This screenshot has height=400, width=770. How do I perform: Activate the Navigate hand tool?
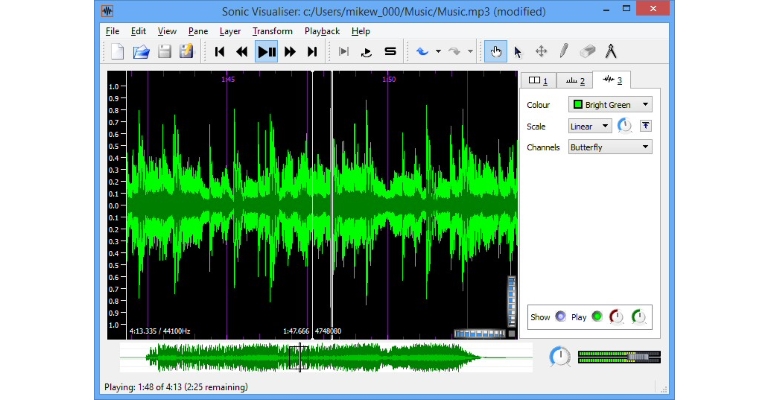(495, 52)
